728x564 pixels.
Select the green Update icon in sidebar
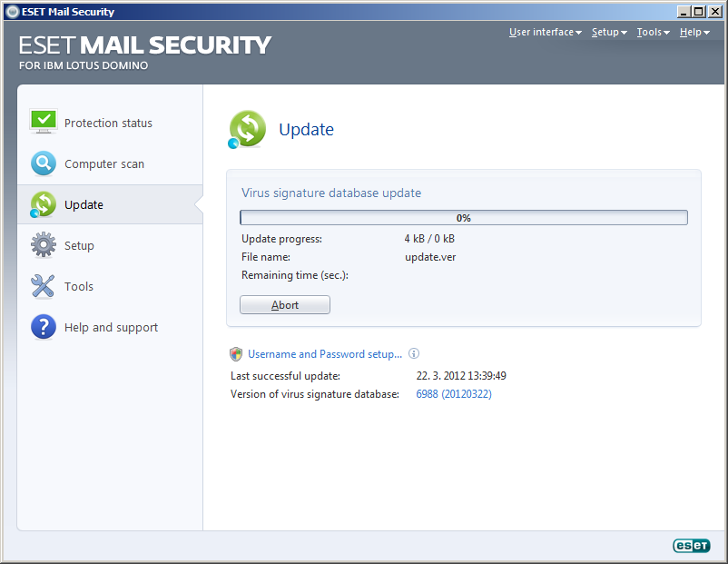[x=43, y=204]
